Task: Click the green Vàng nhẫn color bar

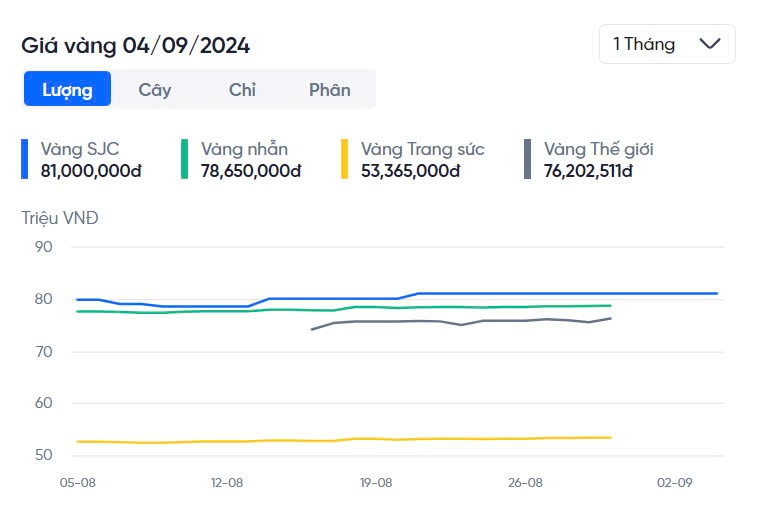Action: (185, 159)
